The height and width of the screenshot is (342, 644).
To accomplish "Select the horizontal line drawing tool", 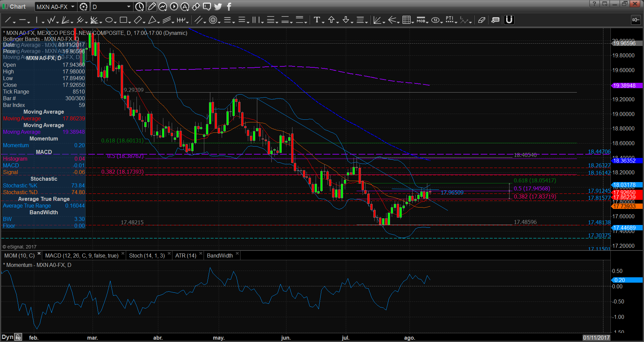I will pyautogui.click(x=22, y=20).
